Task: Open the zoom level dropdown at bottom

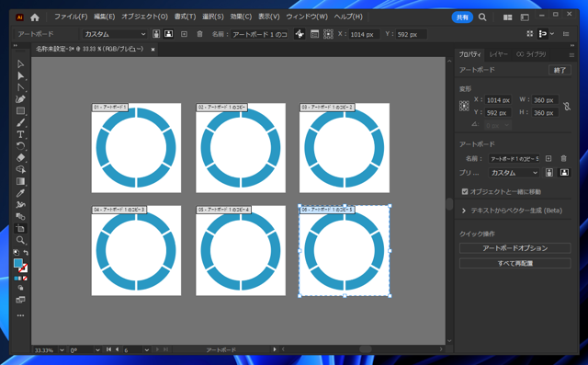Action: coord(62,350)
